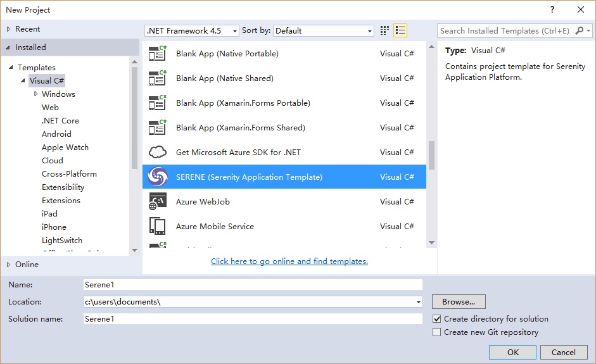Switch to small icons grid view

384,30
